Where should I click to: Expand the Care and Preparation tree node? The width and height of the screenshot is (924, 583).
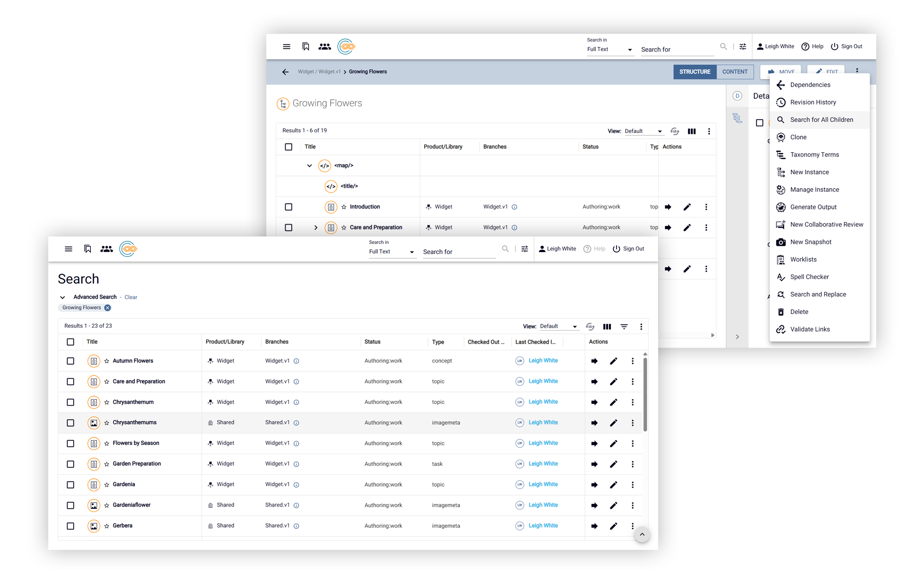click(316, 227)
